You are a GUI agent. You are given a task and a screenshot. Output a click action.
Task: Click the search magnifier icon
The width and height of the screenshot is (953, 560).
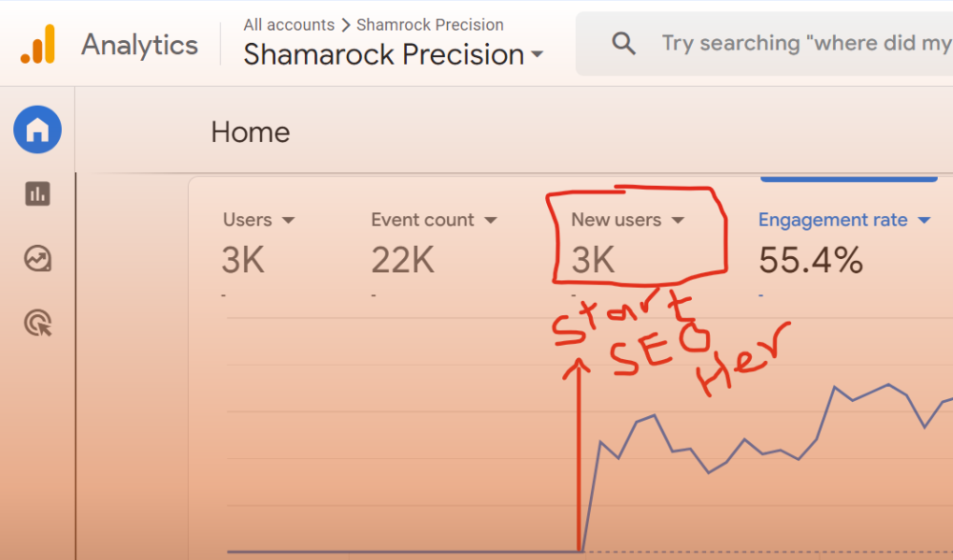coord(623,44)
